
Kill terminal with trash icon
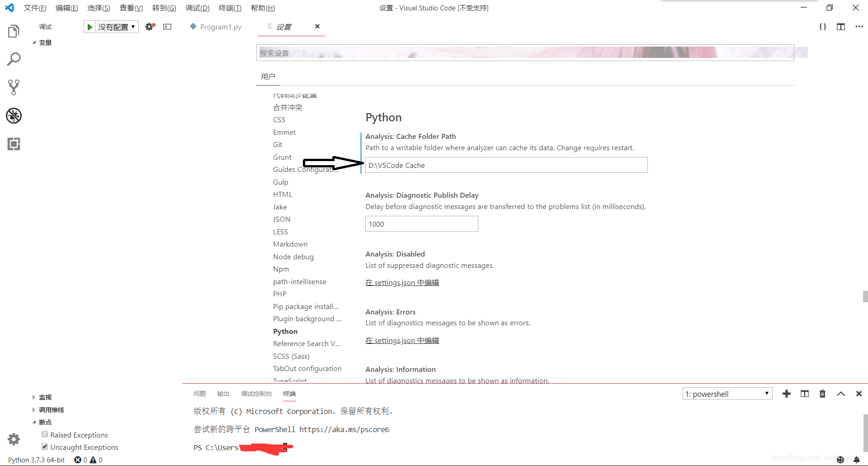[823, 394]
